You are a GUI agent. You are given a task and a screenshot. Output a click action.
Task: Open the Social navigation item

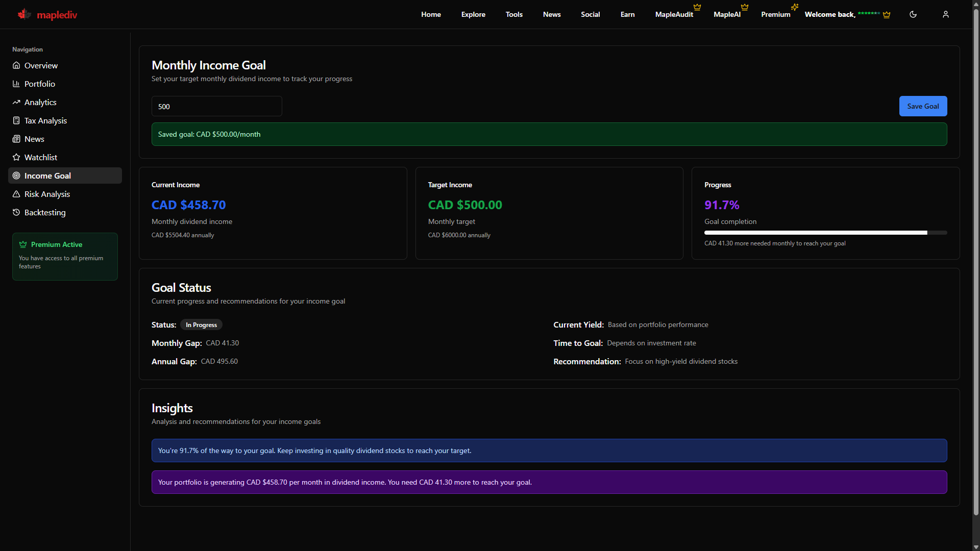point(590,14)
